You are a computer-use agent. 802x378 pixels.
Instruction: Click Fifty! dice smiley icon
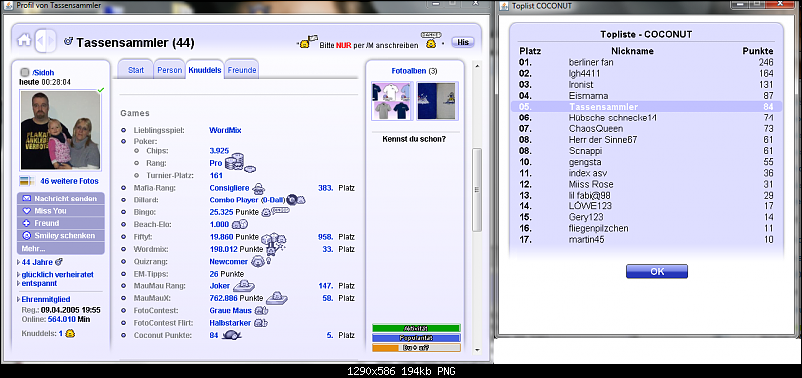274,238
